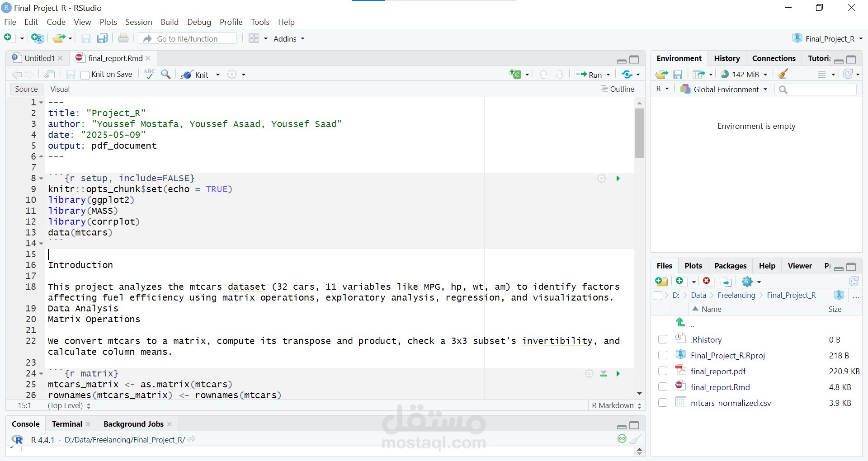Switch editor to Source mode
This screenshot has height=461, width=868.
point(26,89)
